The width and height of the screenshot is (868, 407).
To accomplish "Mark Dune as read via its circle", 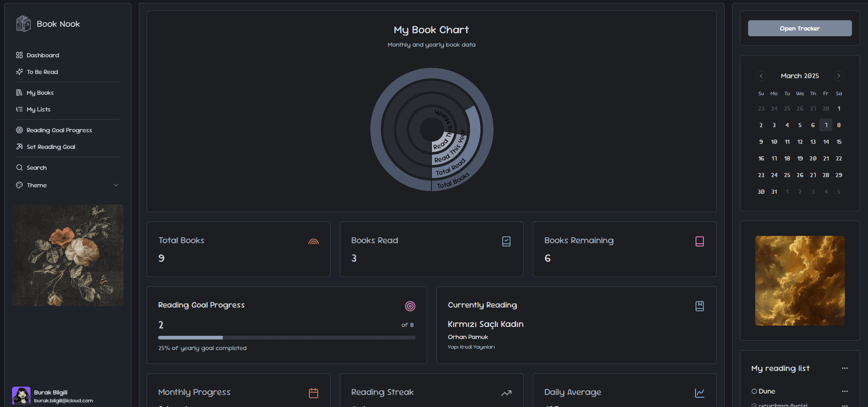I will (x=754, y=391).
